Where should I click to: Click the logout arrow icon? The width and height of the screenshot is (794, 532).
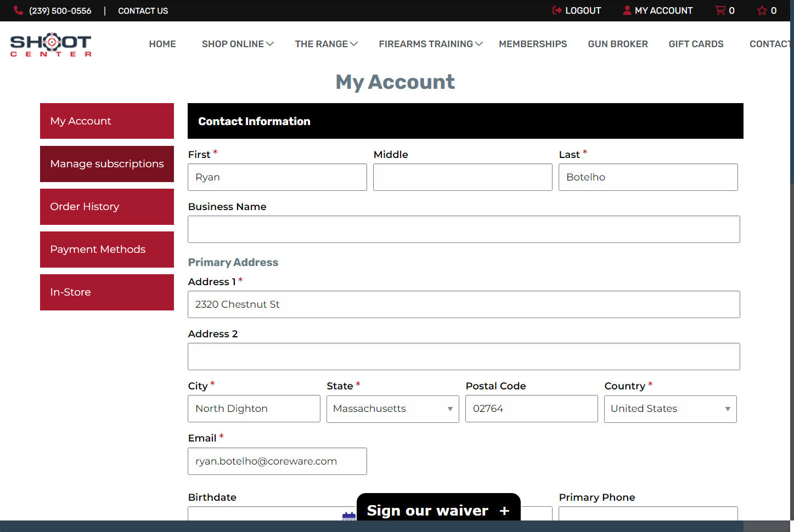coord(557,10)
